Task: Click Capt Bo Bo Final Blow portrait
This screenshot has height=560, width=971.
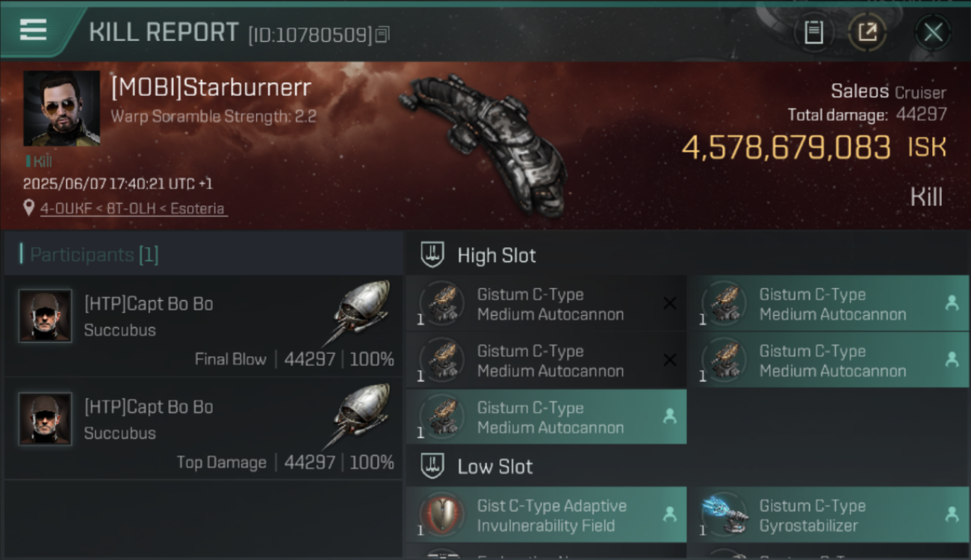Action: [x=45, y=316]
